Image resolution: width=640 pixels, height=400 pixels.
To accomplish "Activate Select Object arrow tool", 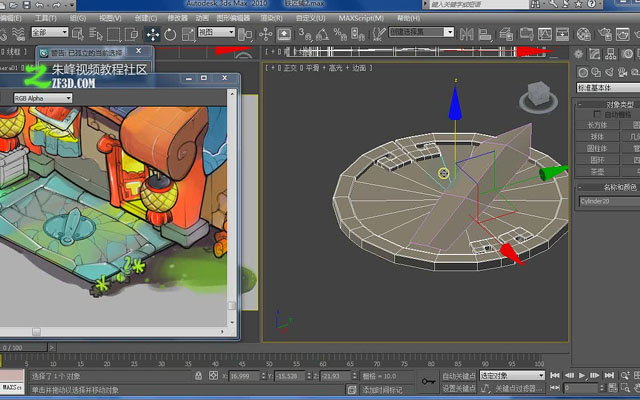I will pyautogui.click(x=78, y=34).
